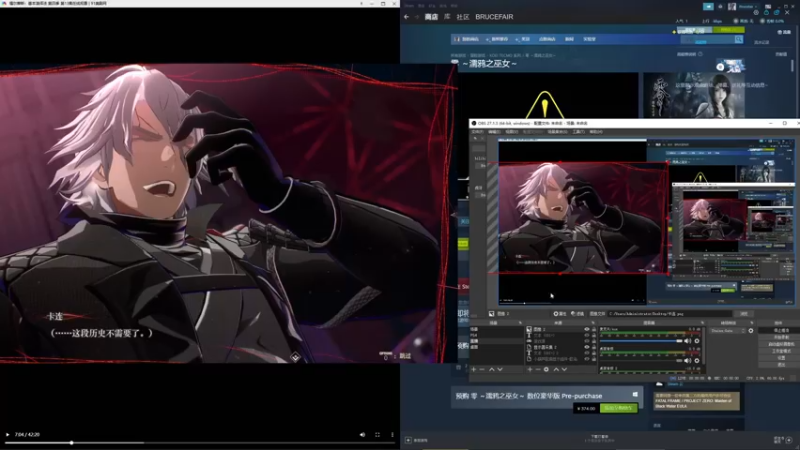This screenshot has width=800, height=450.
Task: Lock the 图像 2 source
Action: pyautogui.click(x=594, y=329)
